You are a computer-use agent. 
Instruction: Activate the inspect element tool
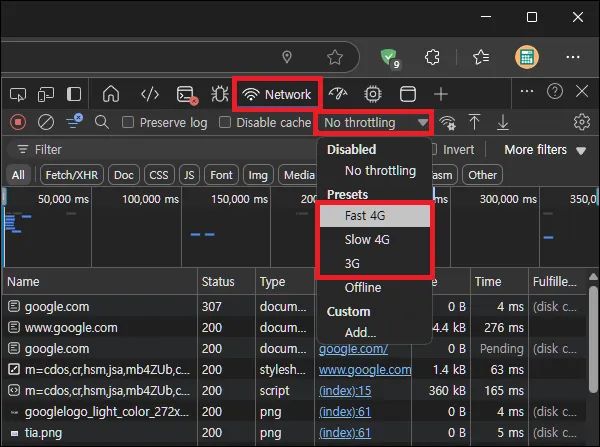tap(18, 94)
